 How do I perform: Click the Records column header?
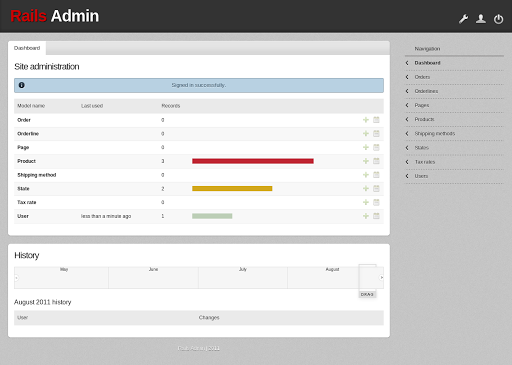pyautogui.click(x=171, y=106)
